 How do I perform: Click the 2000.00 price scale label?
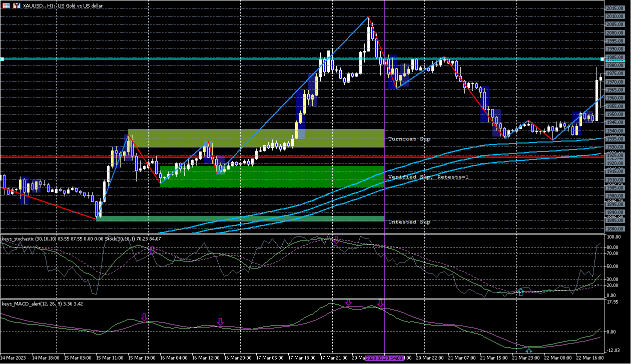pos(614,32)
